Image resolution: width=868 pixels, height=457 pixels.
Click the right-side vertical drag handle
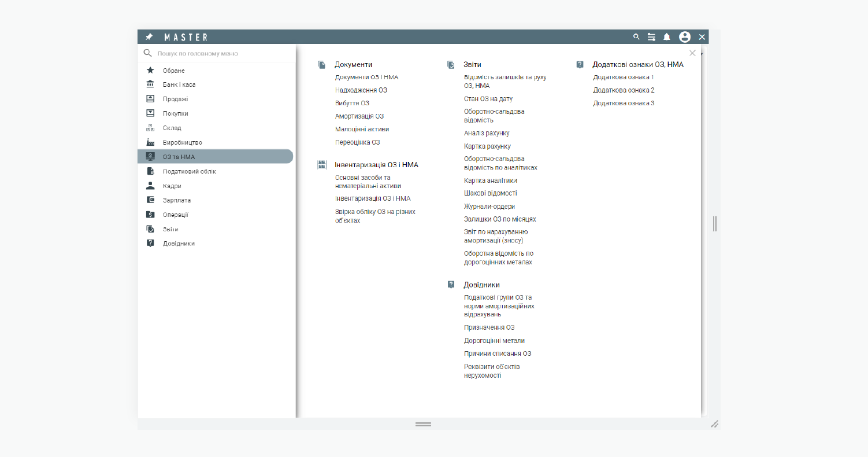pos(715,223)
